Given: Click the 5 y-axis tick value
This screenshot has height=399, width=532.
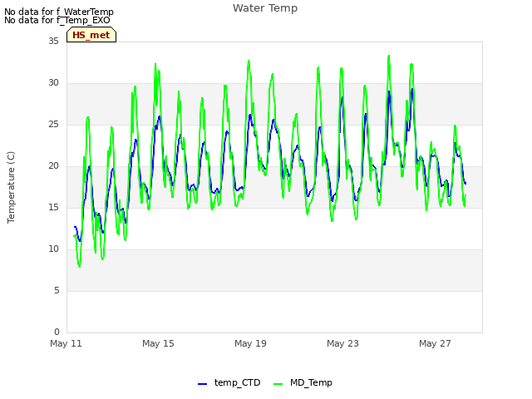Looking at the screenshot, I should [x=57, y=290].
